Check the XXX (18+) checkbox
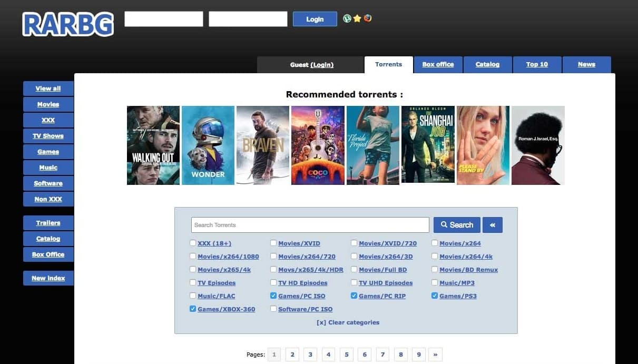Viewport: 638px width, 364px height. [x=193, y=243]
